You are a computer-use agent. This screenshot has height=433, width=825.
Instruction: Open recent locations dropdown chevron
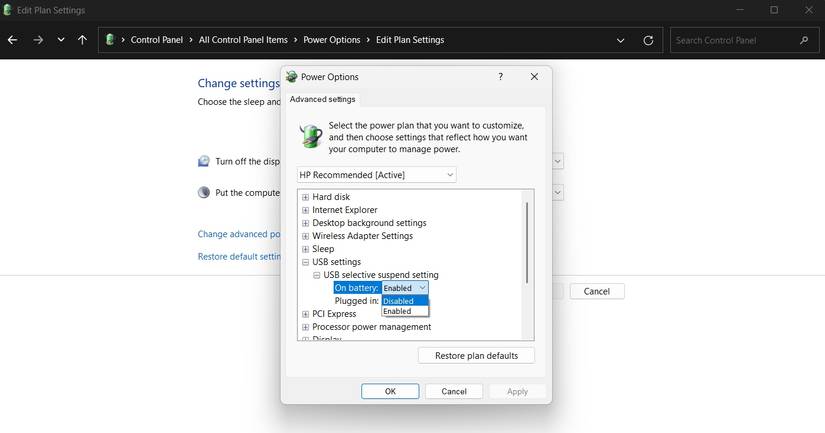click(x=61, y=40)
